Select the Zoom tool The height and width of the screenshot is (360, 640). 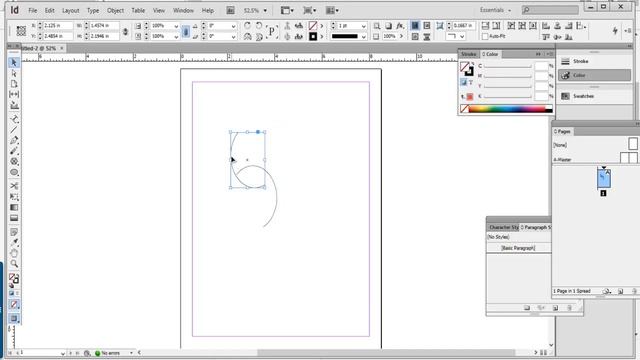tap(14, 264)
